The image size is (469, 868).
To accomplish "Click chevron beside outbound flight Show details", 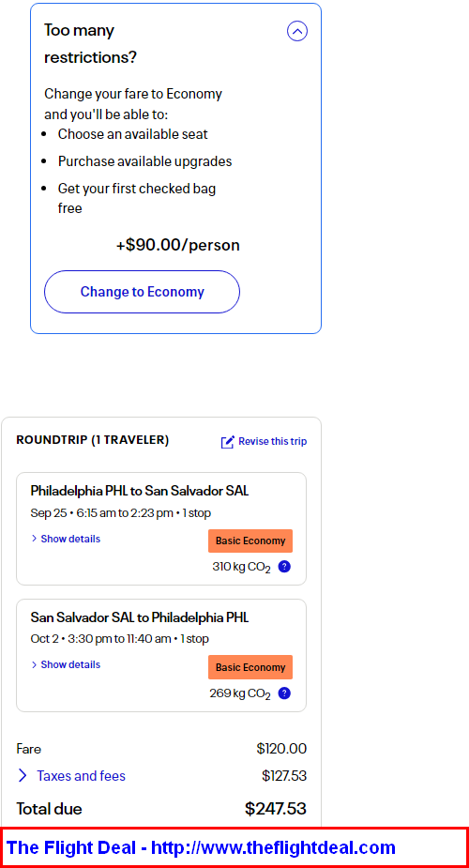I will (35, 539).
